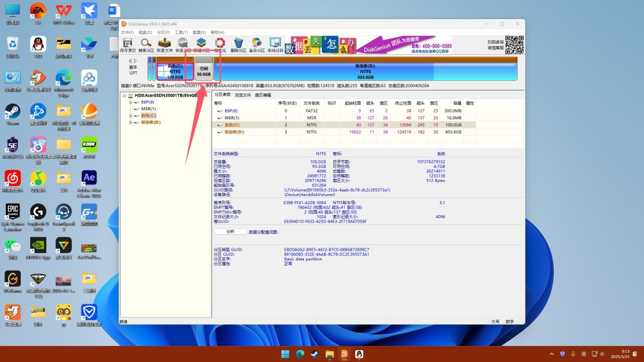Click the Logitech G HUB desktop icon
The height and width of the screenshot is (362, 644).
[38, 217]
